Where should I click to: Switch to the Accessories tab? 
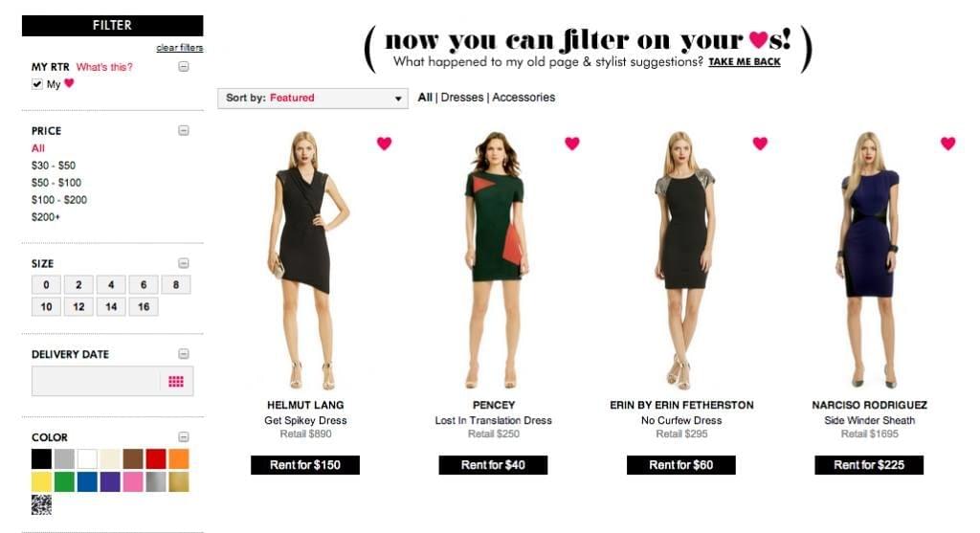click(x=523, y=98)
